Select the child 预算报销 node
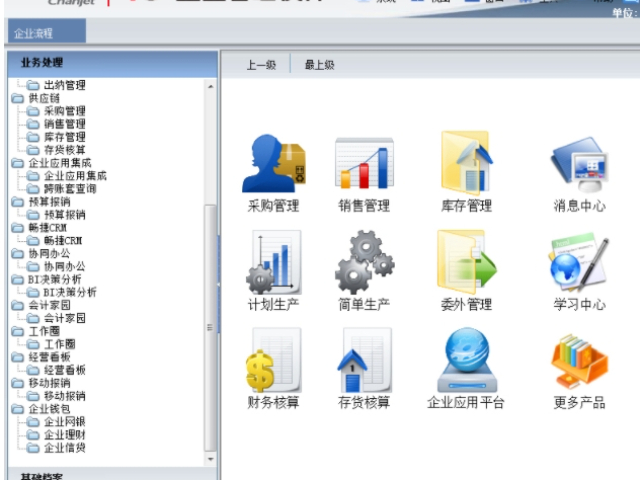The width and height of the screenshot is (640, 480). 64,215
